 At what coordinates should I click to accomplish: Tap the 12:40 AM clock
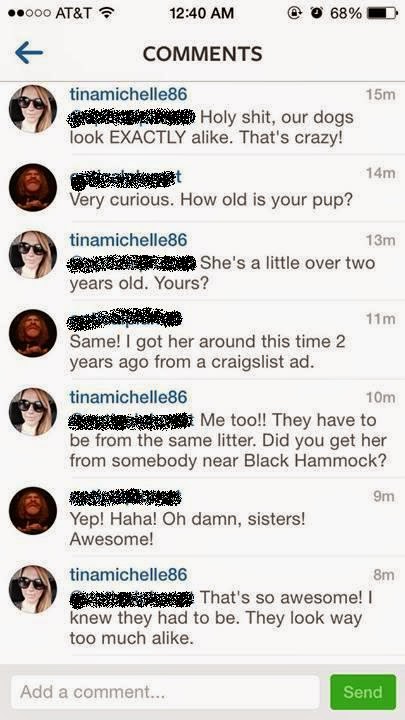(x=202, y=13)
